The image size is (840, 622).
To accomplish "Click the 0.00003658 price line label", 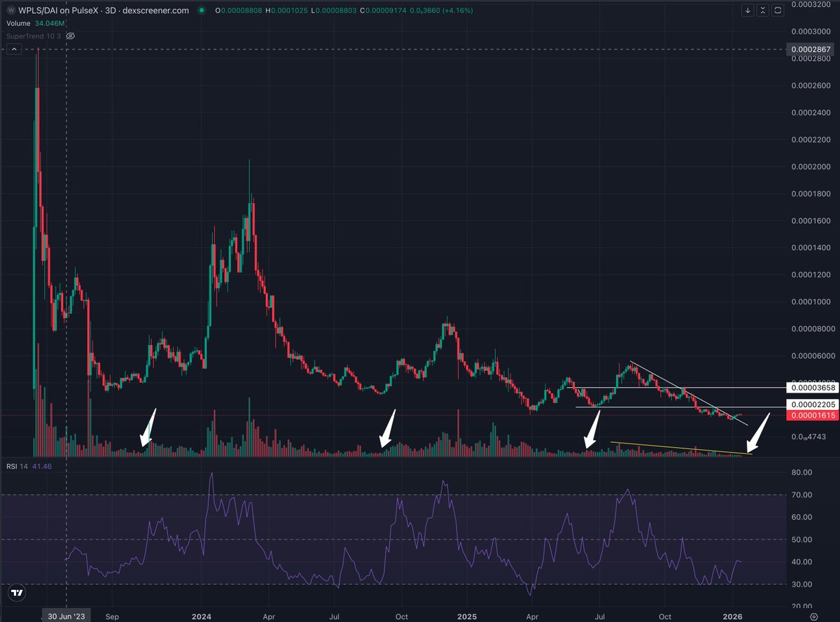I will [x=811, y=388].
